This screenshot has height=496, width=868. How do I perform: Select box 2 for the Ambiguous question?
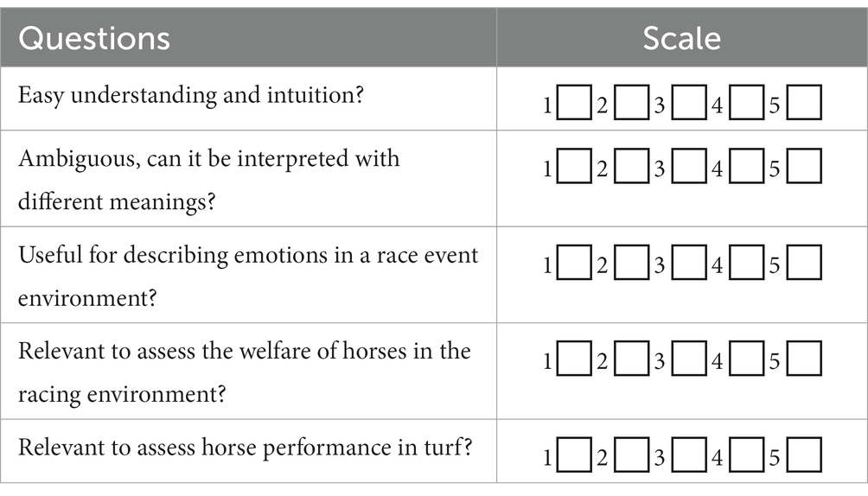point(632,166)
